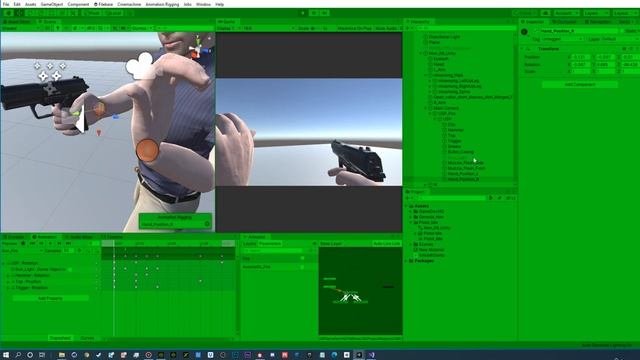The width and height of the screenshot is (640, 360).
Task: Select the orange elbow effector sphere
Action: pos(147,150)
